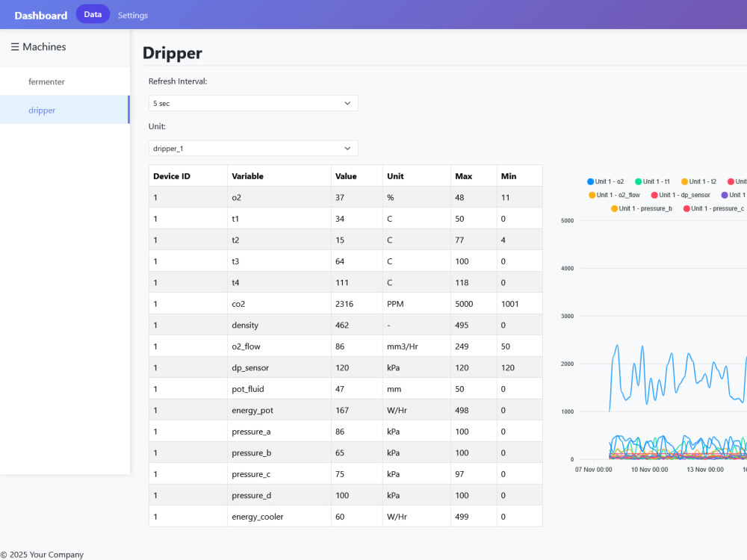Screen dimensions: 747x560
Task: Select the o2 variable cell
Action: point(279,197)
